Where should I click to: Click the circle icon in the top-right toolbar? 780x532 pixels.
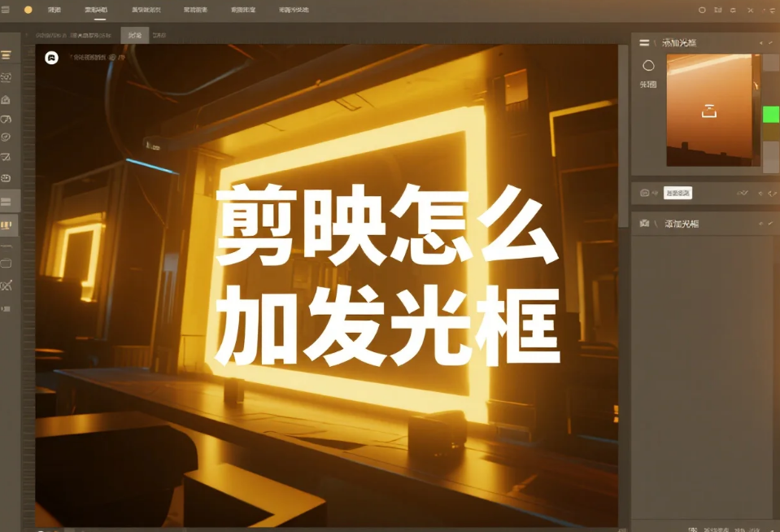[x=702, y=10]
